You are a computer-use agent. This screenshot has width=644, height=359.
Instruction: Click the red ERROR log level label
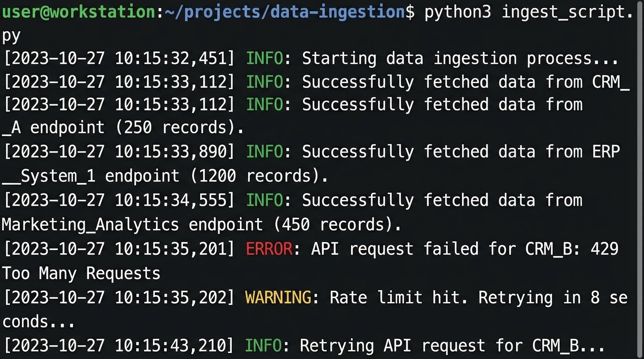pyautogui.click(x=269, y=249)
